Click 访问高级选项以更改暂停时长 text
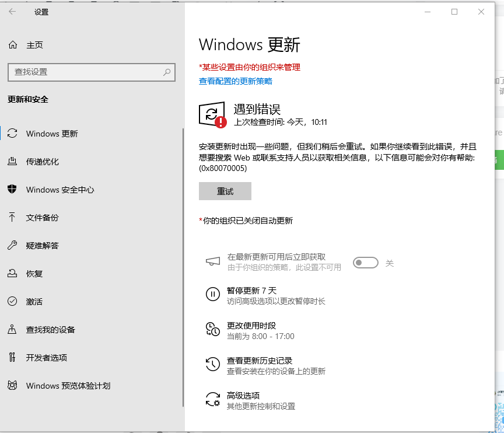This screenshot has width=504, height=433. (276, 301)
